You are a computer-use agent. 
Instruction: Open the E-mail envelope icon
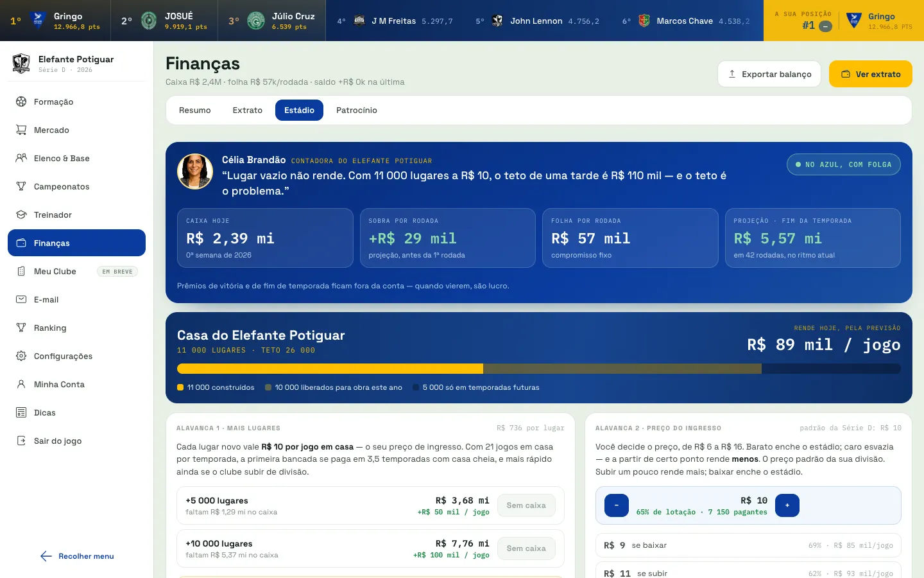[x=21, y=299]
